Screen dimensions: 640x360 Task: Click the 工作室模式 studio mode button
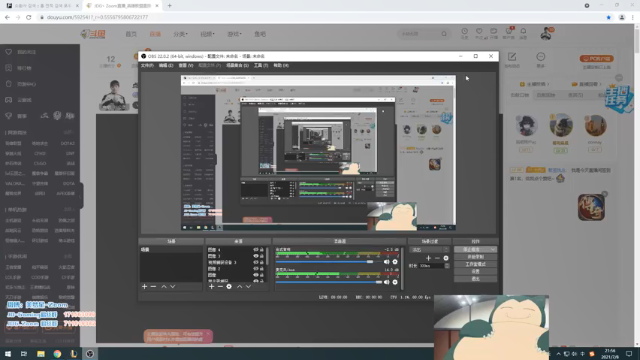475,264
